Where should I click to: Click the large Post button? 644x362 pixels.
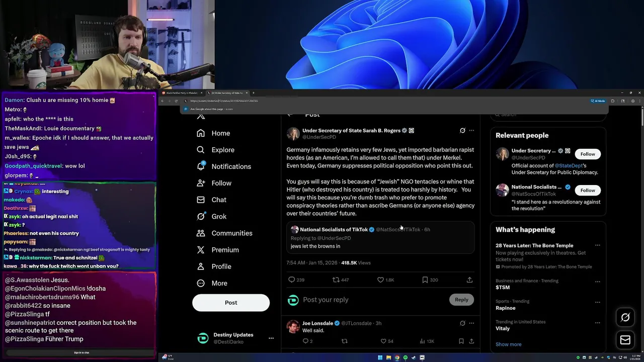point(231,303)
